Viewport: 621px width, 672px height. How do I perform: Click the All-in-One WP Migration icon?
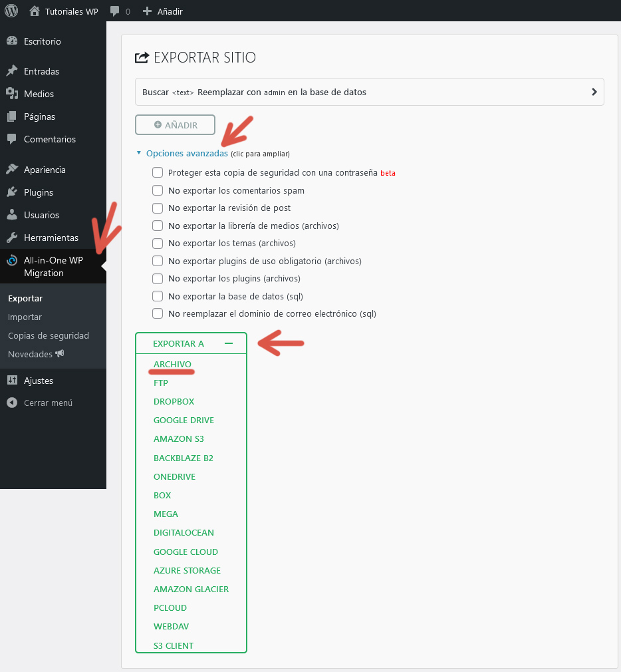12,260
